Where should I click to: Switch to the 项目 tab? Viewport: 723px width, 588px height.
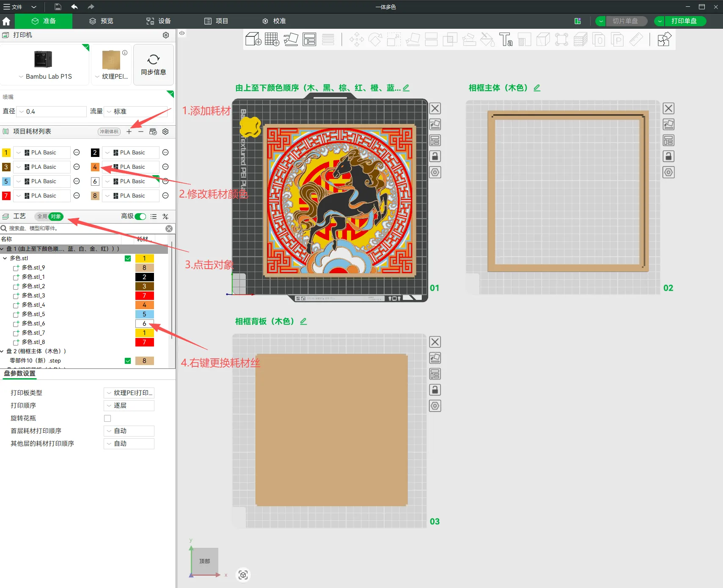point(216,21)
